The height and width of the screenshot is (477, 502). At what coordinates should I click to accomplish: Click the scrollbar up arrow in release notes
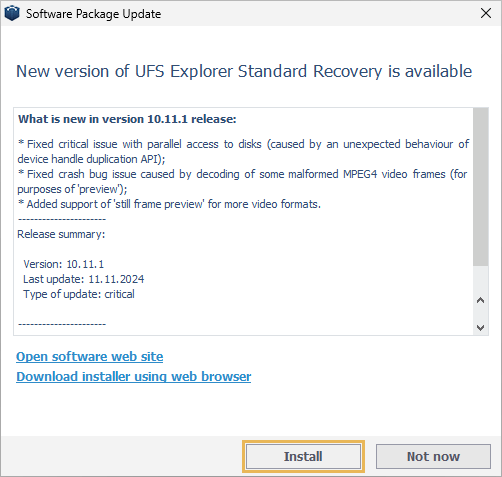481,300
